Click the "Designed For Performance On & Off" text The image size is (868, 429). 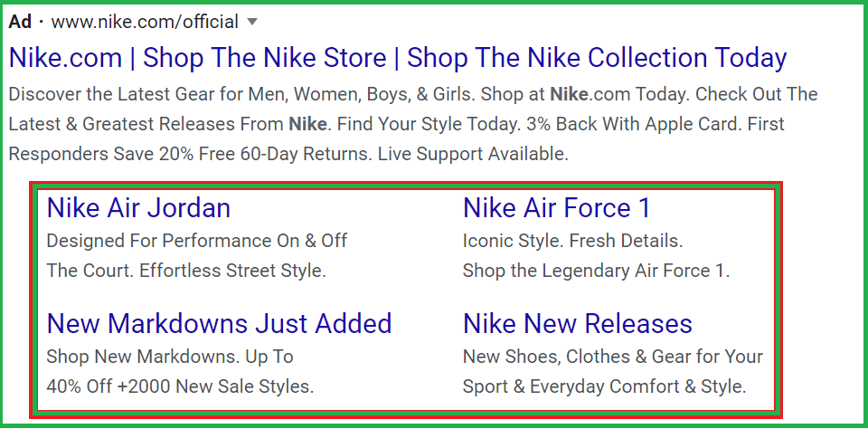point(196,241)
